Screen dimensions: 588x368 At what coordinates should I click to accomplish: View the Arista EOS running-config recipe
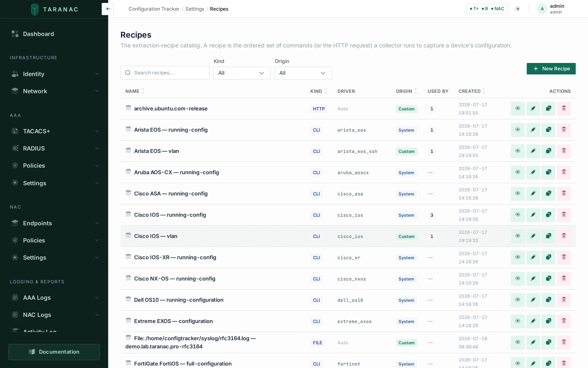click(x=518, y=130)
